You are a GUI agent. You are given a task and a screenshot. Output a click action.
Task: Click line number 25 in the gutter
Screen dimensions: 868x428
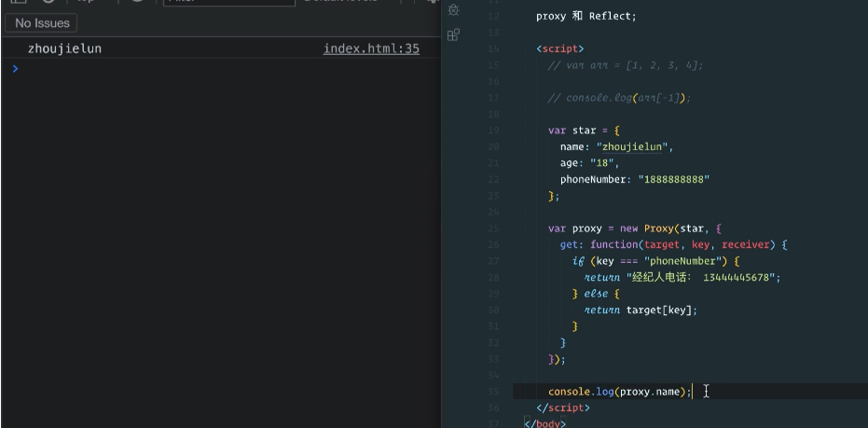493,228
